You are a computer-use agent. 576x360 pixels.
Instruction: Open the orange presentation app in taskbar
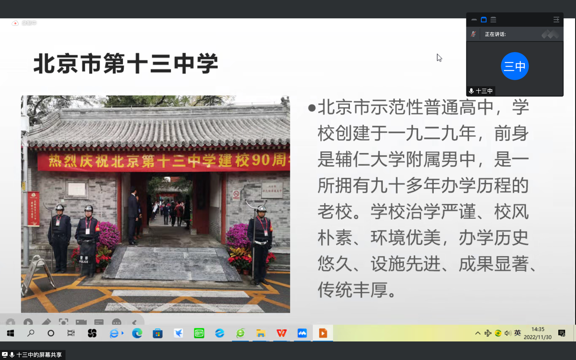click(x=323, y=333)
